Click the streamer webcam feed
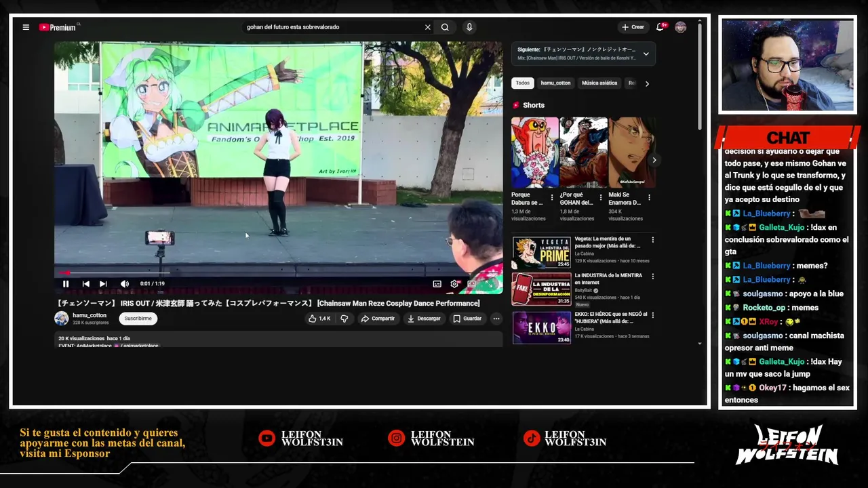The width and height of the screenshot is (868, 488). coord(787,65)
